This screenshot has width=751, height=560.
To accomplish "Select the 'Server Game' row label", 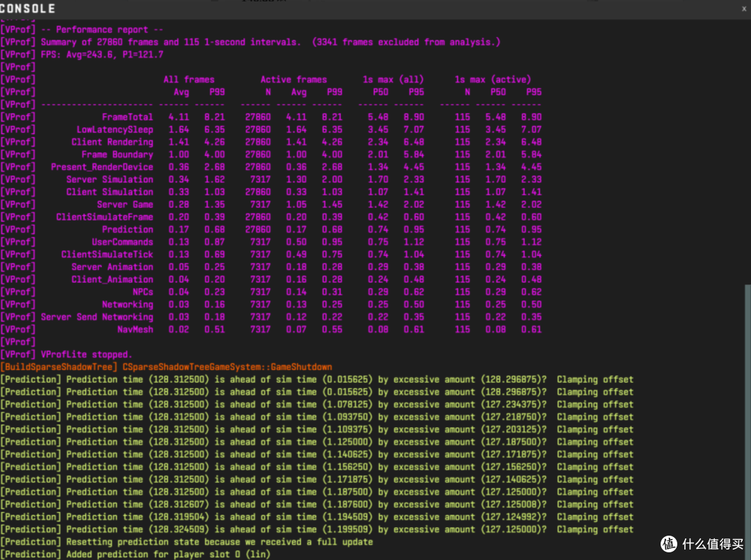I will [x=125, y=205].
